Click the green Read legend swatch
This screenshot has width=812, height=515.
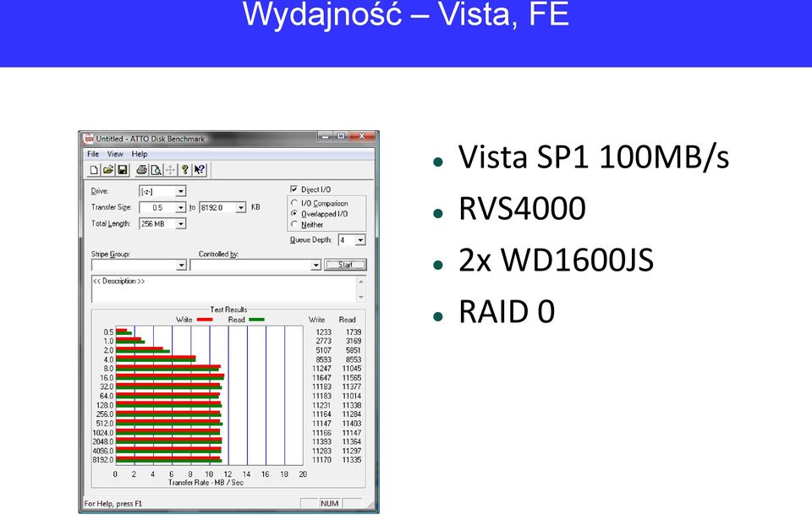click(x=257, y=320)
